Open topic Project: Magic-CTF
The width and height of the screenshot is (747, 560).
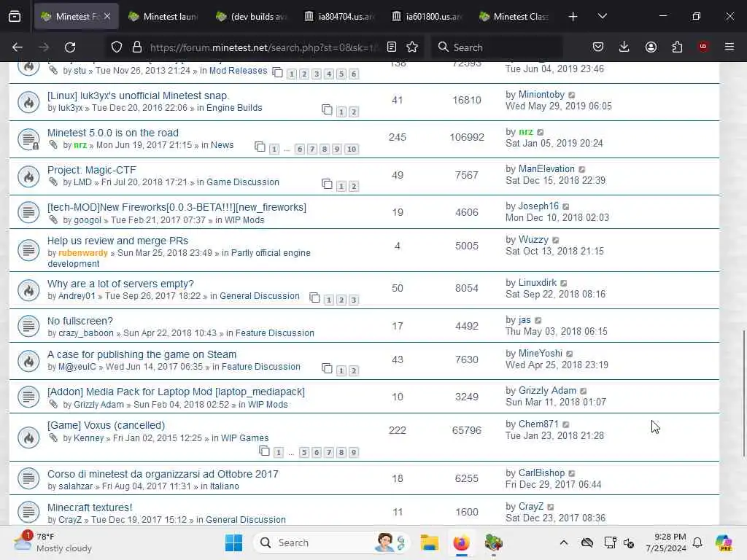tap(91, 170)
